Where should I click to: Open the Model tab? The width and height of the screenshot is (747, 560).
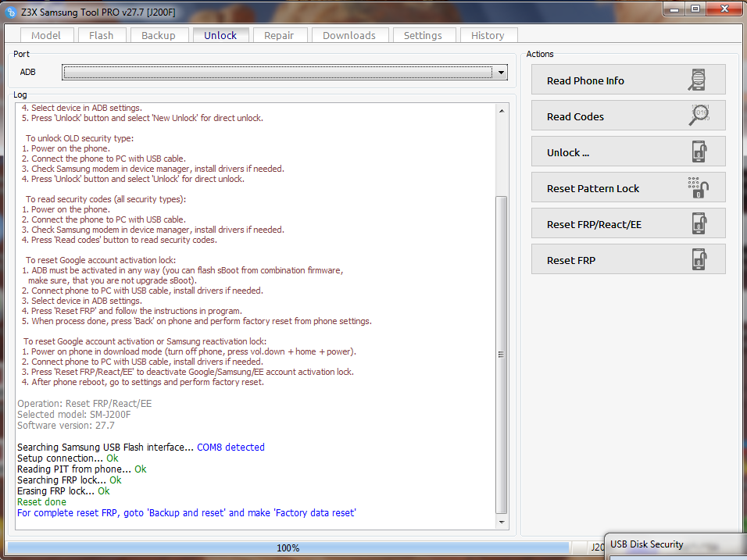(x=46, y=35)
